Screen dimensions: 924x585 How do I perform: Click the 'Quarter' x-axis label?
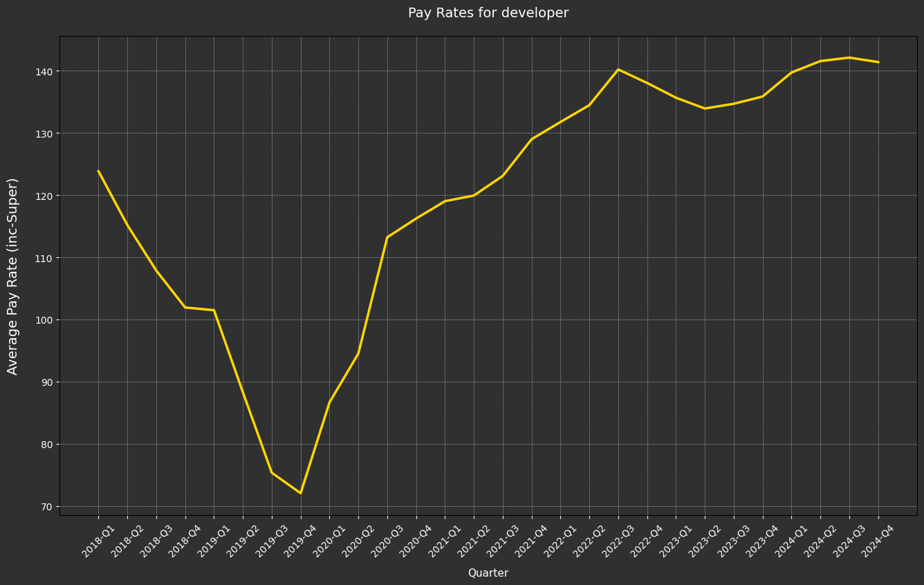pyautogui.click(x=488, y=573)
